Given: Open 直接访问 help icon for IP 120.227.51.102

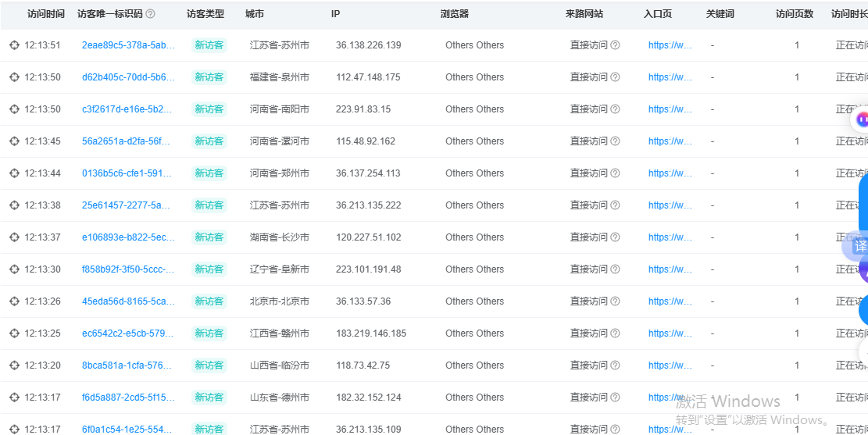Looking at the screenshot, I should 615,237.
